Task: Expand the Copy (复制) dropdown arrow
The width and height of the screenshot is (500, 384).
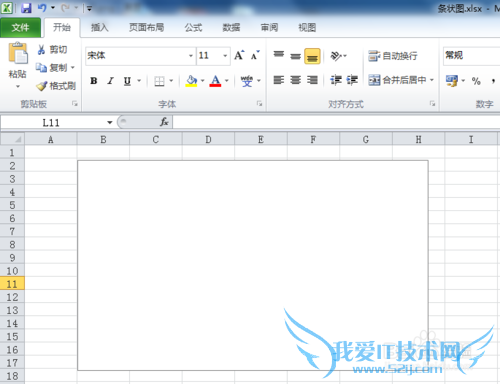Action: (x=72, y=68)
